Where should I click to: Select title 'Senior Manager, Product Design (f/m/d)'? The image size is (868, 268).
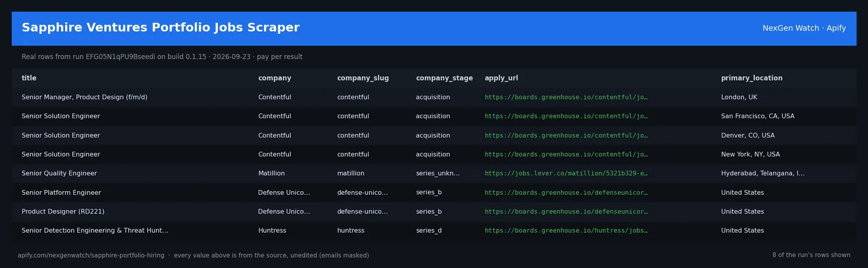(84, 97)
